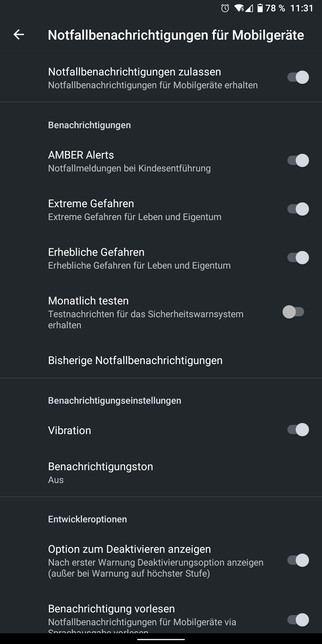Toggle Option zum Deaktivieren anzeigen switch
322x644 pixels.
(298, 560)
